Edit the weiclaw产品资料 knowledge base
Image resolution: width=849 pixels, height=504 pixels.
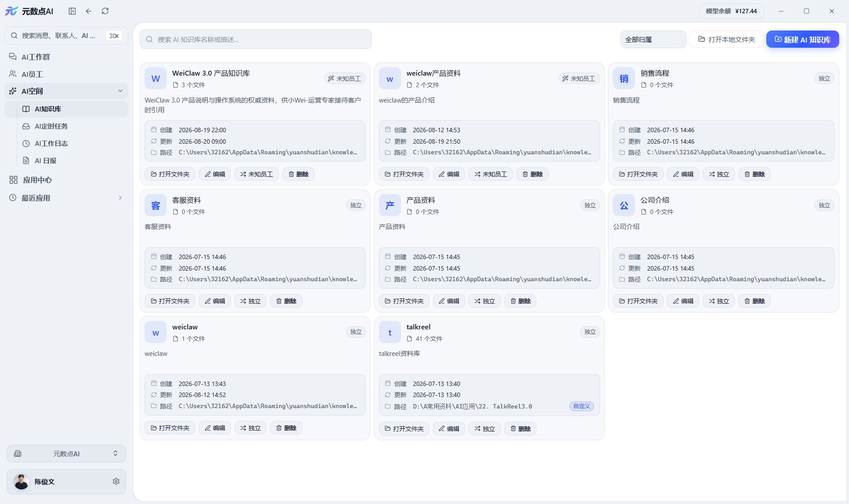click(x=449, y=174)
